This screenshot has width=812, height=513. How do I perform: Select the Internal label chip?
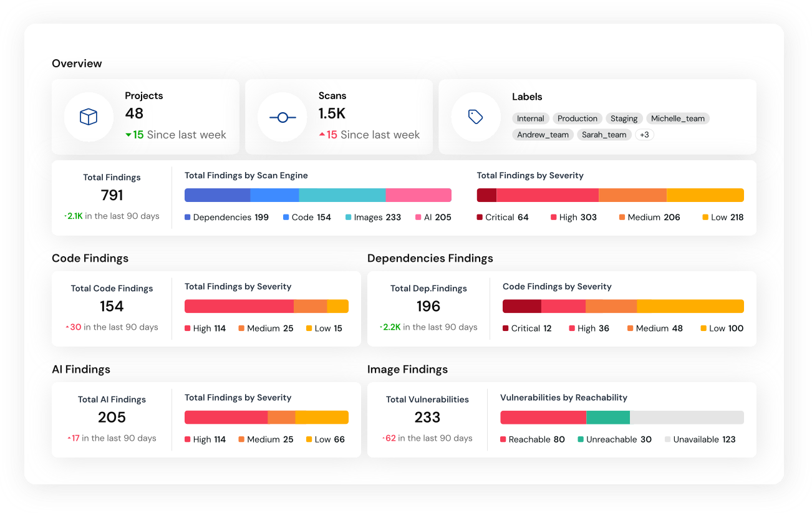pos(530,118)
